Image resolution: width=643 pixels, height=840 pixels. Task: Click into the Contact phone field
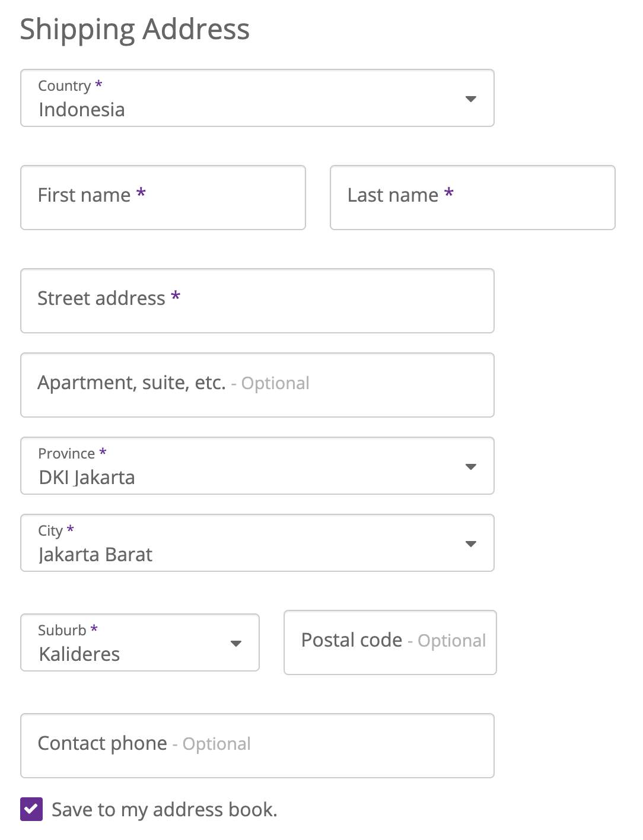click(257, 746)
